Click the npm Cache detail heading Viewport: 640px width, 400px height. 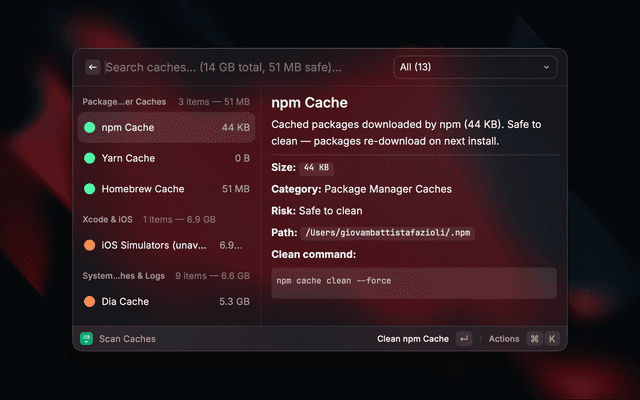pyautogui.click(x=309, y=102)
